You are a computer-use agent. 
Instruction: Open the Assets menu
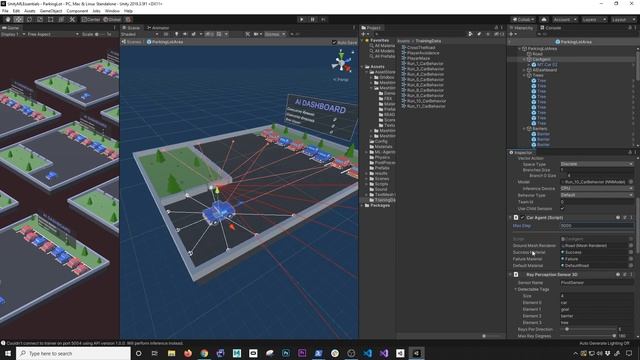pos(29,11)
